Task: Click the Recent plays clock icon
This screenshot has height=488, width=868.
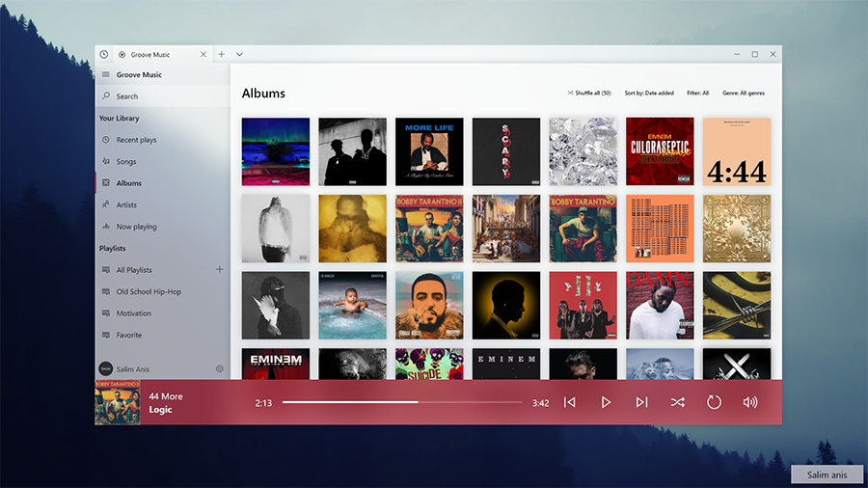Action: click(x=106, y=140)
